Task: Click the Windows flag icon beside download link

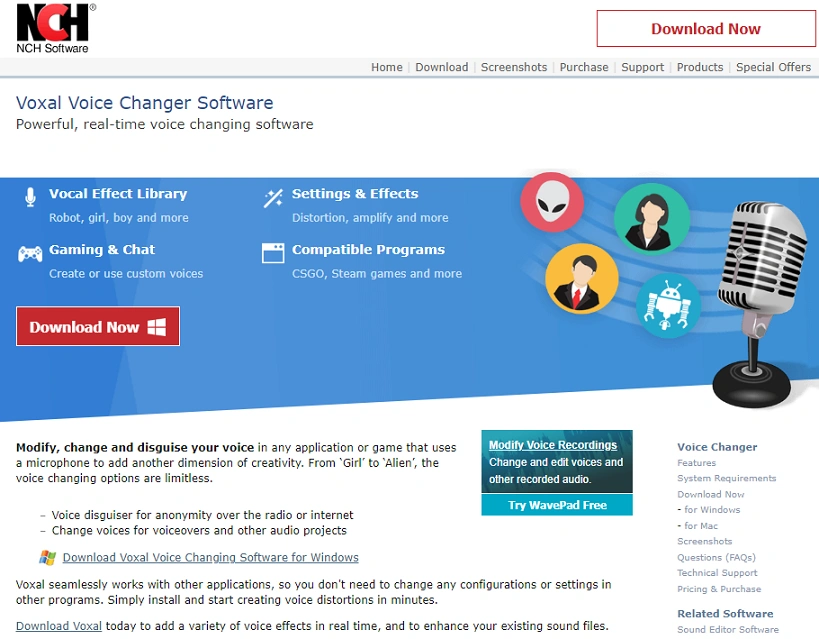Action: (x=48, y=557)
